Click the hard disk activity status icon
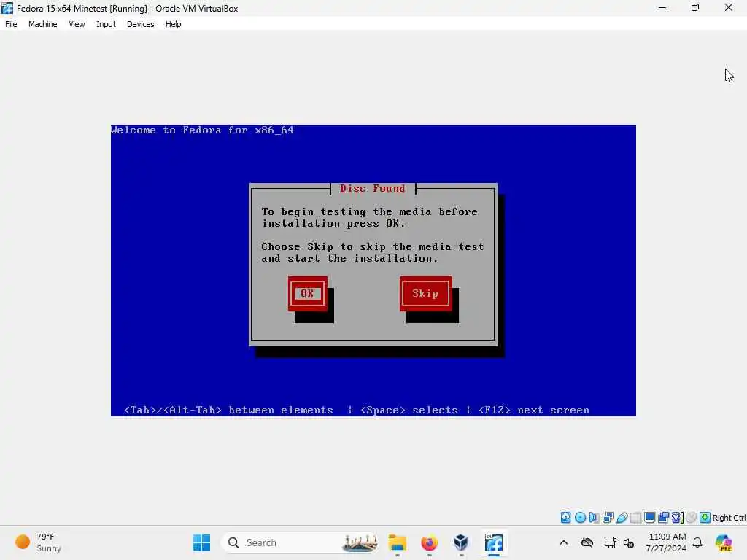Image resolution: width=747 pixels, height=560 pixels. pos(565,518)
